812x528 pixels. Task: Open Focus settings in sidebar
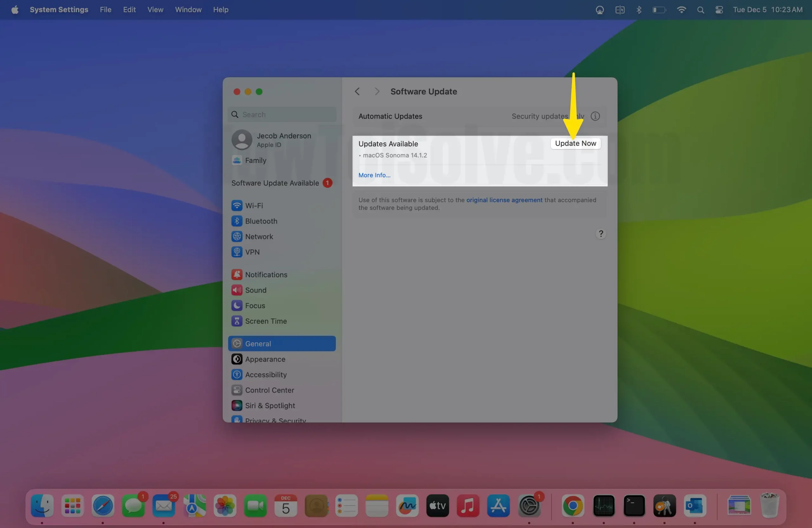click(x=282, y=306)
